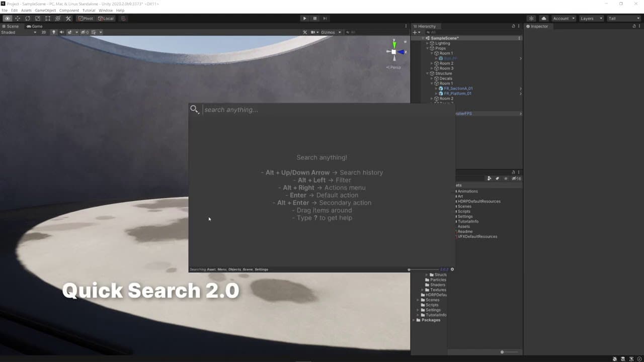Lock the Inspector panel
The height and width of the screenshot is (362, 644).
[x=634, y=26]
